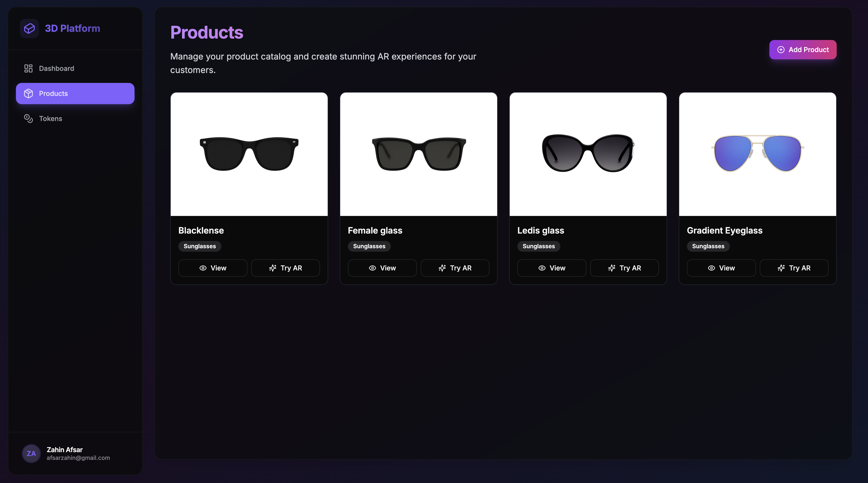This screenshot has height=483, width=868.
Task: Try AR for Gradient Eyeglass
Action: (794, 268)
